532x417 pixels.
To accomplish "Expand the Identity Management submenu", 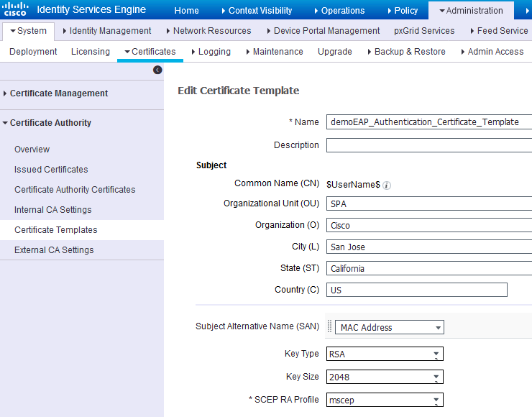I will pyautogui.click(x=107, y=31).
